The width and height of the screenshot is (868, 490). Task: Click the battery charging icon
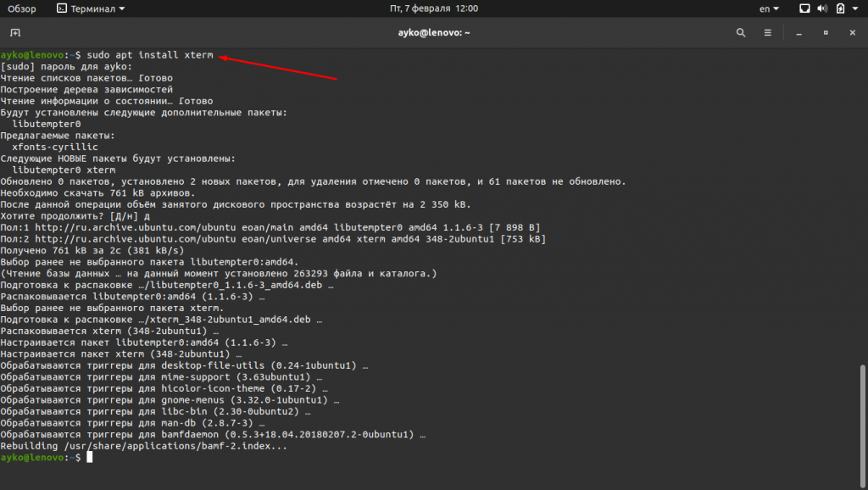tap(840, 8)
